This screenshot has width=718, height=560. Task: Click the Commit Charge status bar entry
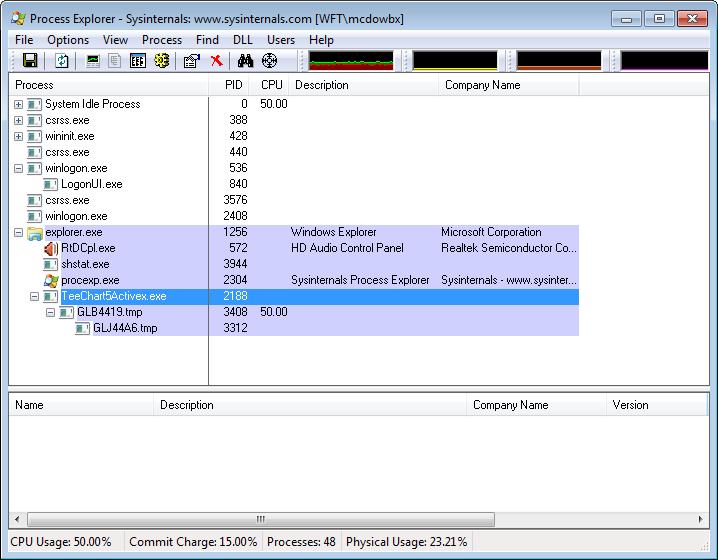click(193, 542)
